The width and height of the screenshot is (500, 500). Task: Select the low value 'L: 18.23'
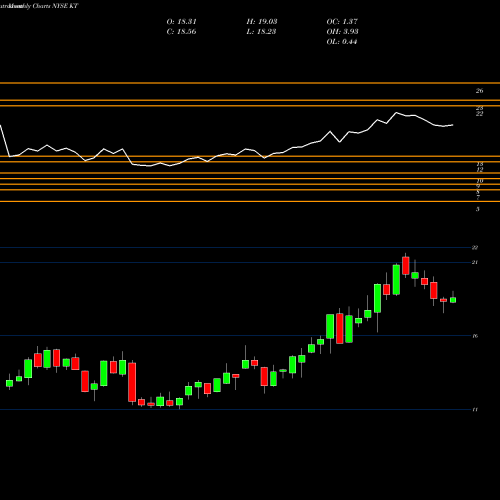click(x=262, y=32)
